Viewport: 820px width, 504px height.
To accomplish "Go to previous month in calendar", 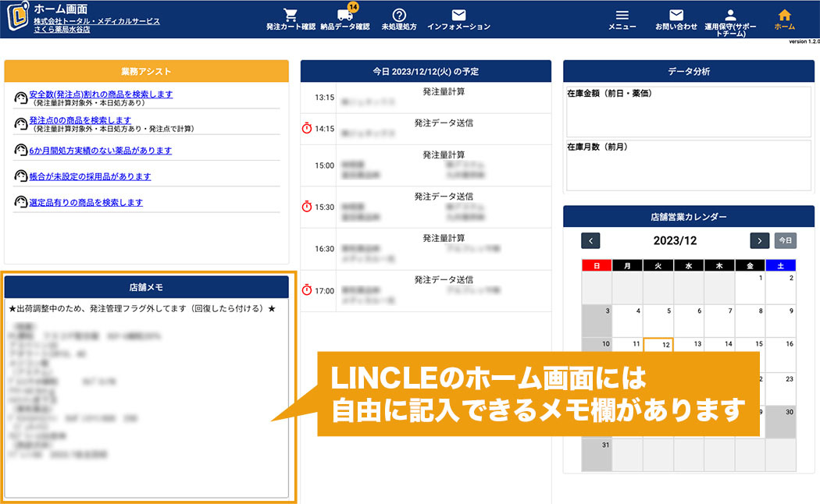I will click(x=590, y=241).
